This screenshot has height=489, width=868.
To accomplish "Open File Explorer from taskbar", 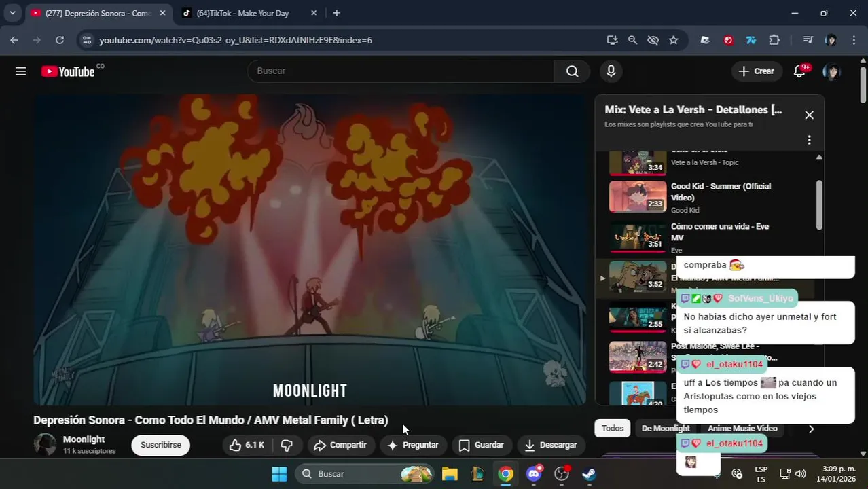I will click(450, 474).
